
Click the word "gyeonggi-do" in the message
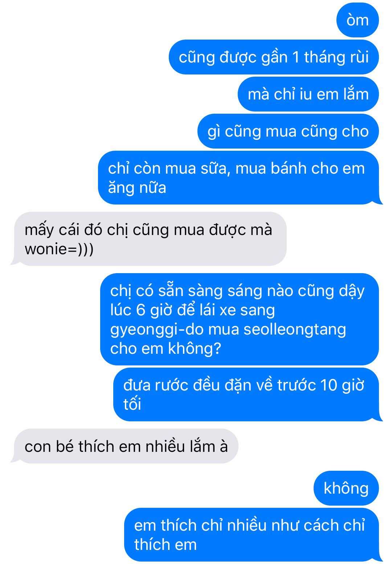157,329
